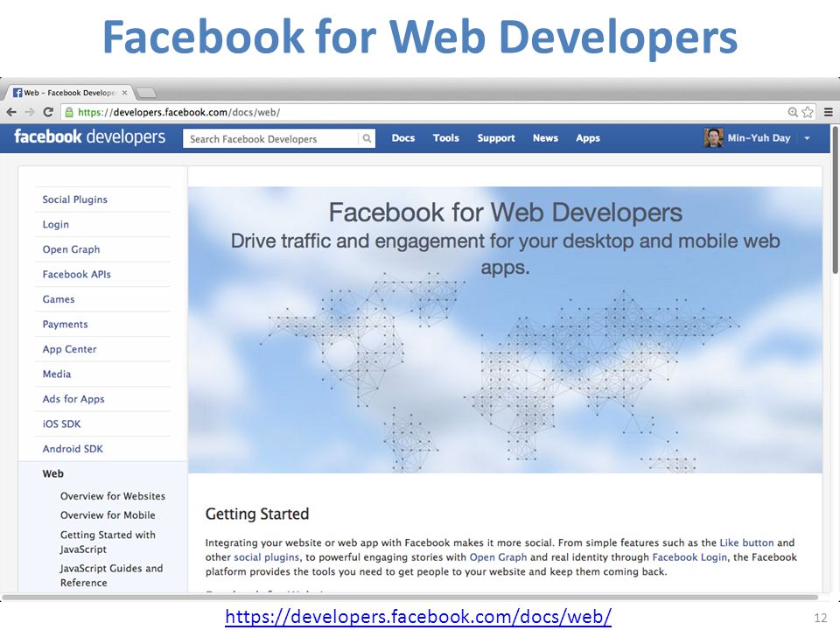Open Media in the sidebar
Screen dimensions: 840x630
(57, 374)
